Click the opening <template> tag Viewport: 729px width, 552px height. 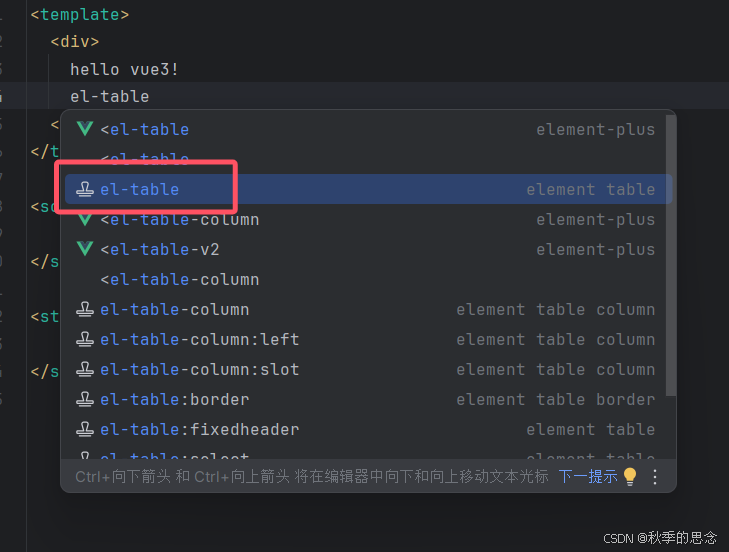pyautogui.click(x=80, y=15)
